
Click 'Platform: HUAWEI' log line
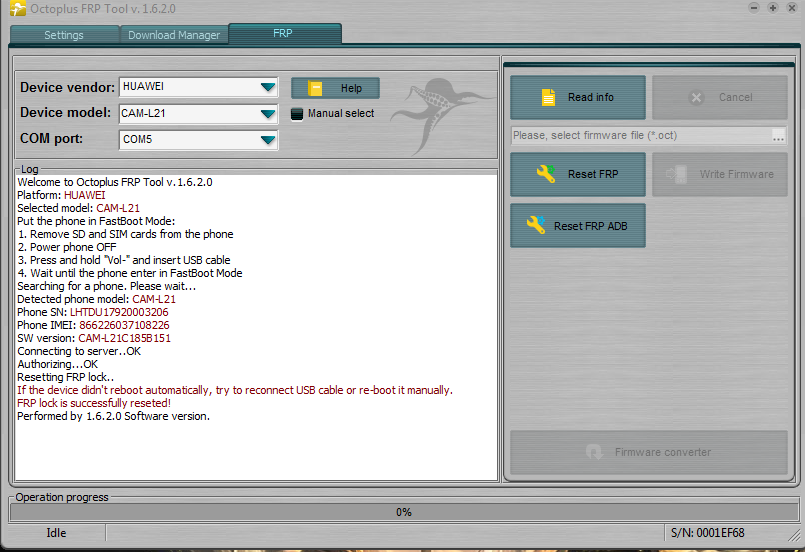[61, 195]
